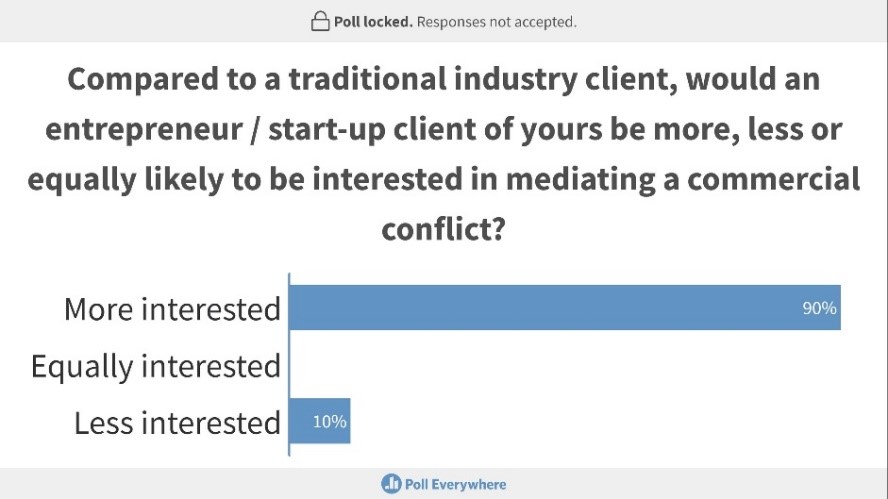Click the "equally likely to be interested" line
The width and height of the screenshot is (888, 499).
point(444,180)
